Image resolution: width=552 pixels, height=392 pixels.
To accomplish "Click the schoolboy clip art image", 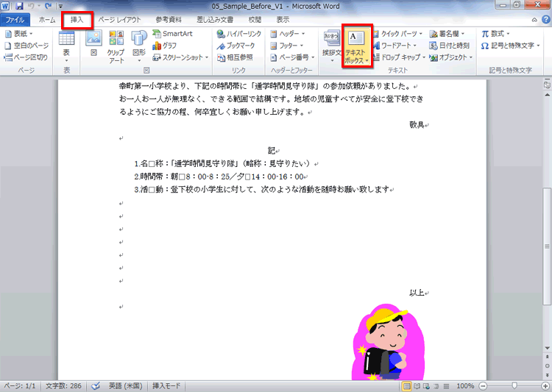I will coord(389,343).
